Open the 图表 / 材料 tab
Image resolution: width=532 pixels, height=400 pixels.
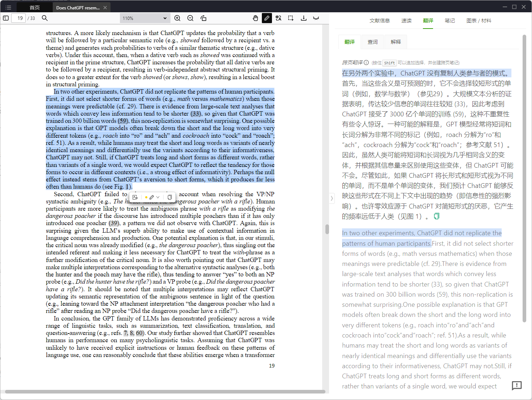tap(479, 21)
